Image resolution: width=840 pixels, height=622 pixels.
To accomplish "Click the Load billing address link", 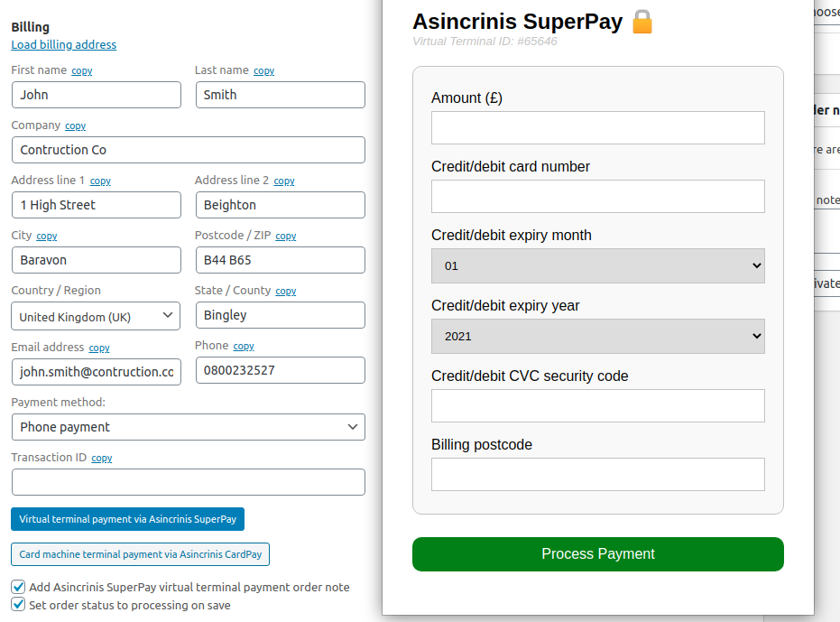I will (x=63, y=45).
